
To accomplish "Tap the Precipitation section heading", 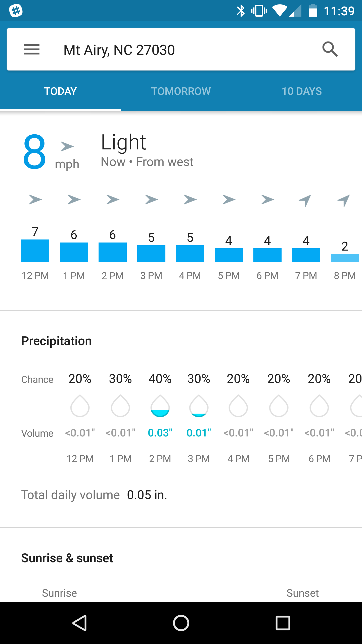I will [56, 341].
